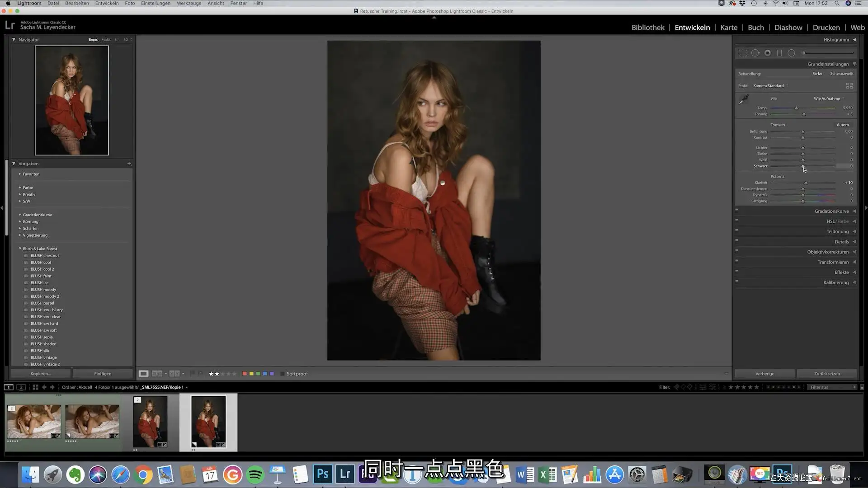Pick the white balance eyedropper
The height and width of the screenshot is (488, 868).
[x=744, y=99]
